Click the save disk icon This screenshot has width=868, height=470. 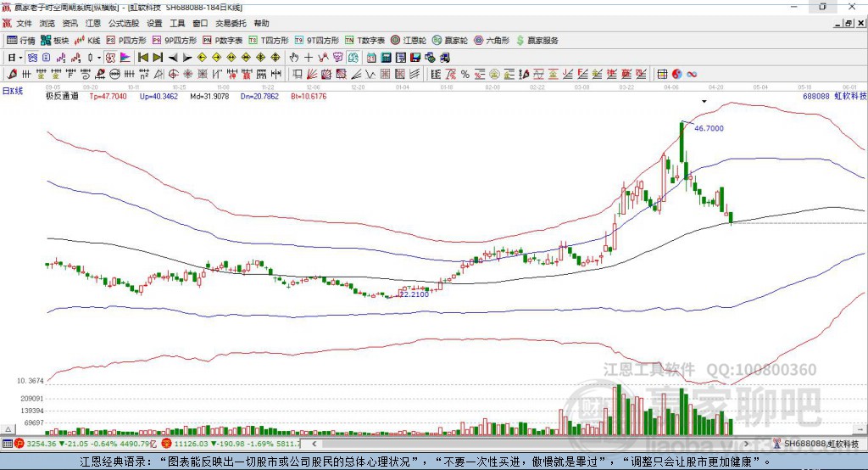pyautogui.click(x=415, y=58)
